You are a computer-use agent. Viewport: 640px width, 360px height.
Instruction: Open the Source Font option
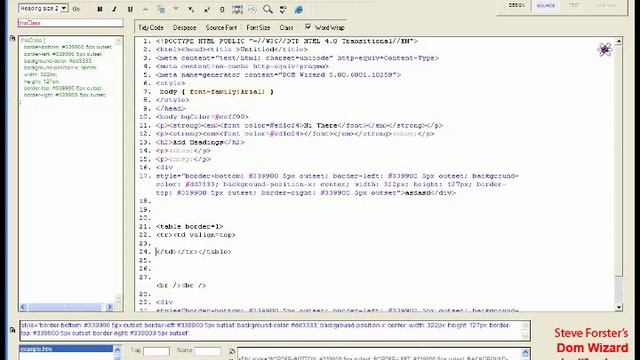click(x=221, y=27)
